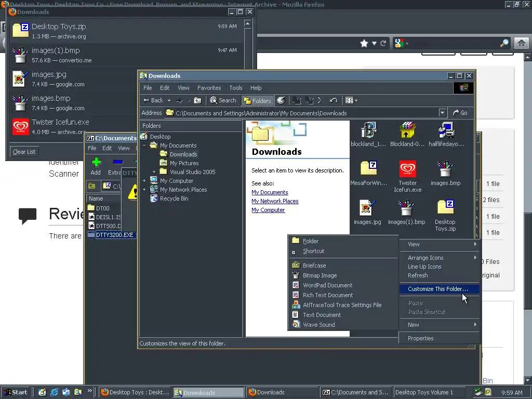The height and width of the screenshot is (399, 532).
Task: Expand the Address bar dropdown arrow
Action: click(442, 113)
